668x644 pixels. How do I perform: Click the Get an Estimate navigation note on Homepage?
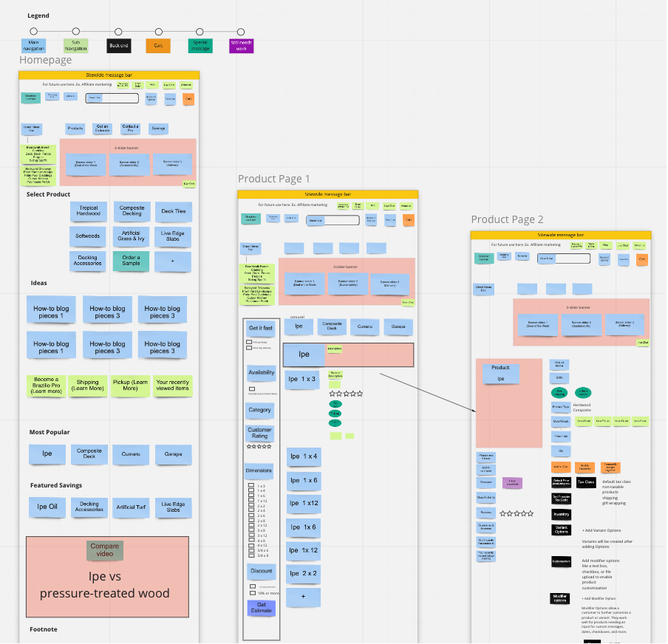103,129
